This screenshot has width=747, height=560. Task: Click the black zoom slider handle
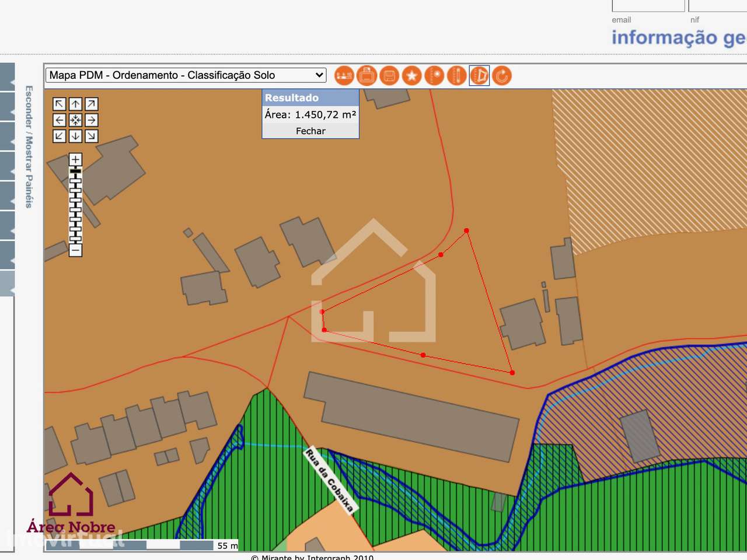click(x=75, y=170)
